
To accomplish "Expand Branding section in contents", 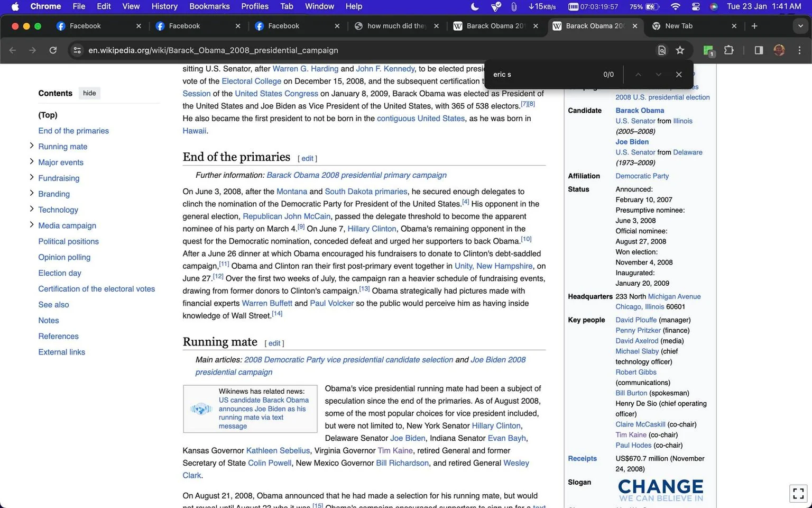I will [32, 193].
